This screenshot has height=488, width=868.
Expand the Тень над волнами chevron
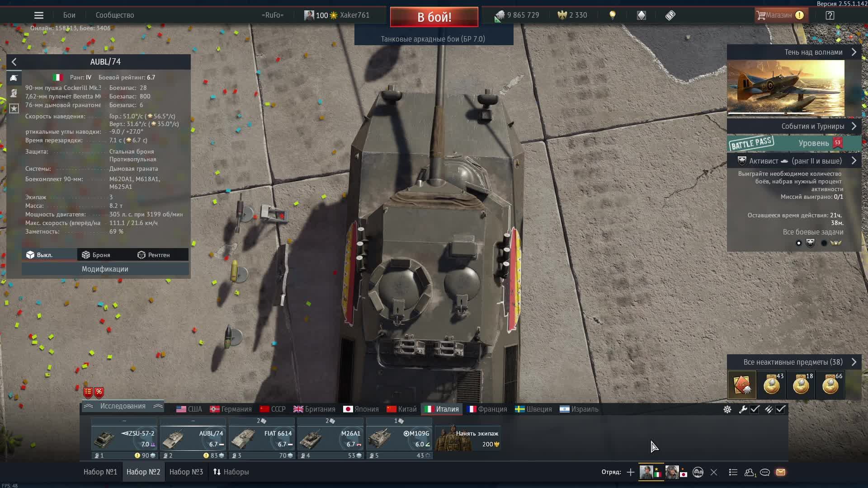click(854, 52)
